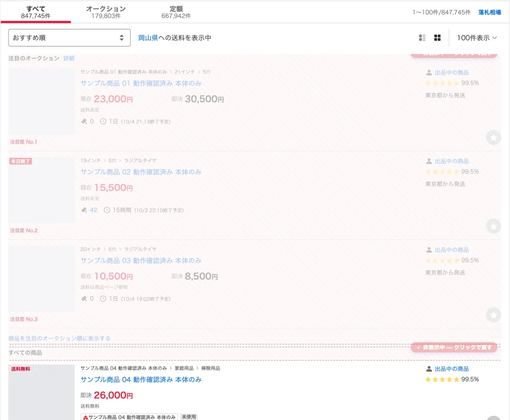Click 岡山県 shipping destination link
The height and width of the screenshot is (420, 510).
click(x=148, y=38)
